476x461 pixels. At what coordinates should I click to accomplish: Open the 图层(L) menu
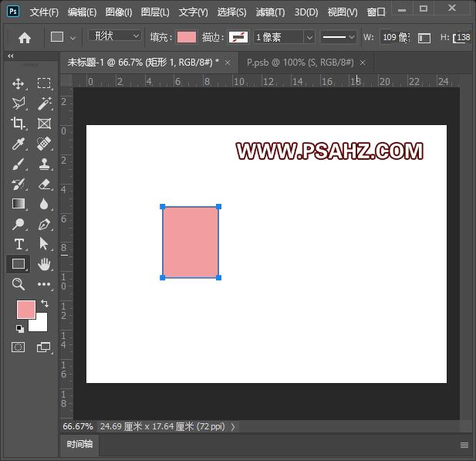tap(155, 12)
